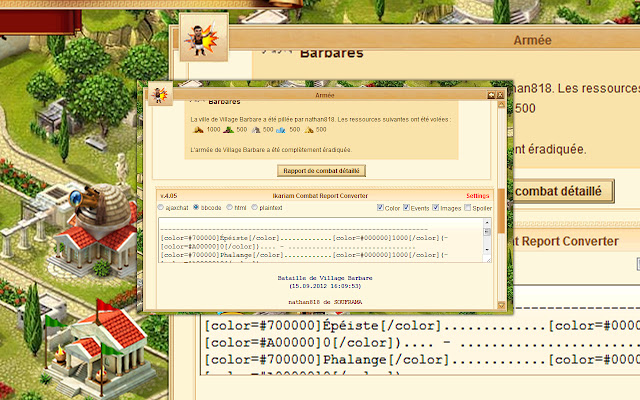640x400 pixels.
Task: Open the converter Settings link
Action: click(x=478, y=196)
